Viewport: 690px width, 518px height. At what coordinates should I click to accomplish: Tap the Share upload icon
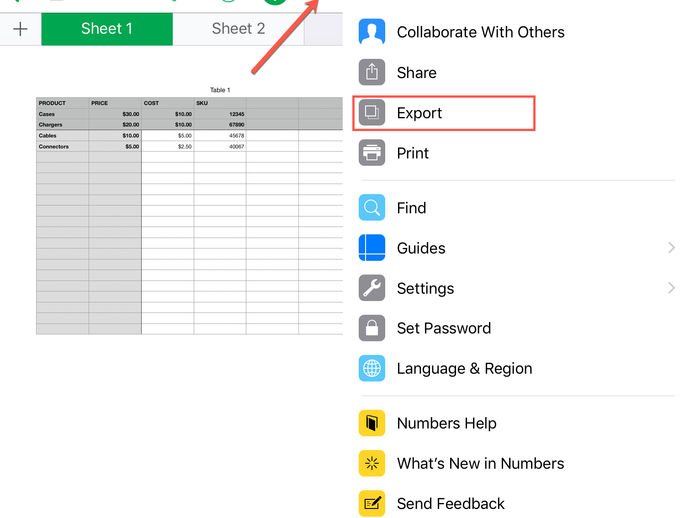coord(372,72)
